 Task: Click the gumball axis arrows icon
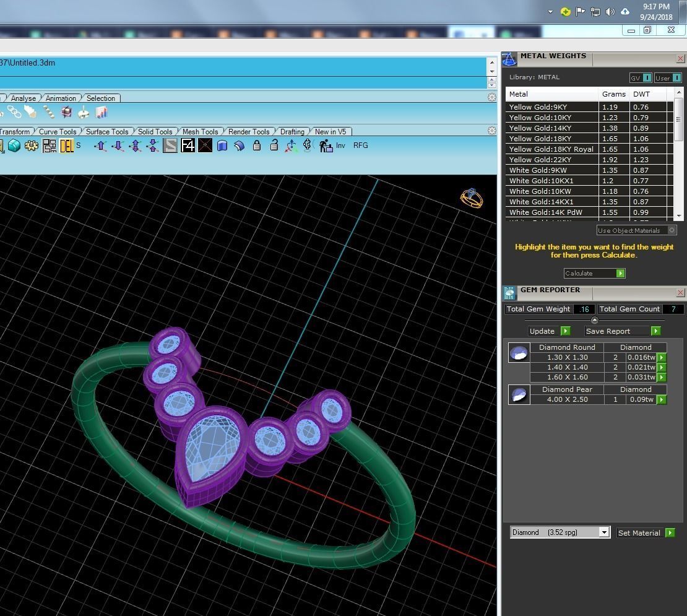(291, 145)
